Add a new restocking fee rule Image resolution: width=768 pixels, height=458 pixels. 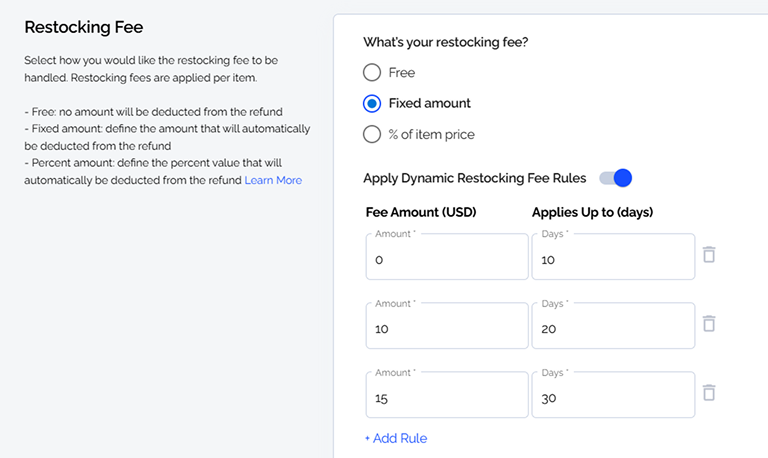(396, 438)
